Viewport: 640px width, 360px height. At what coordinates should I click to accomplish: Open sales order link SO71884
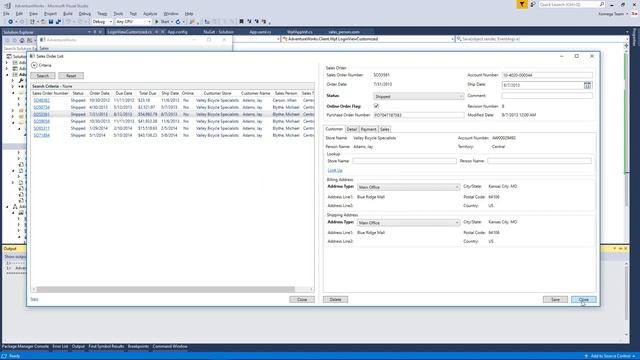[x=42, y=135]
